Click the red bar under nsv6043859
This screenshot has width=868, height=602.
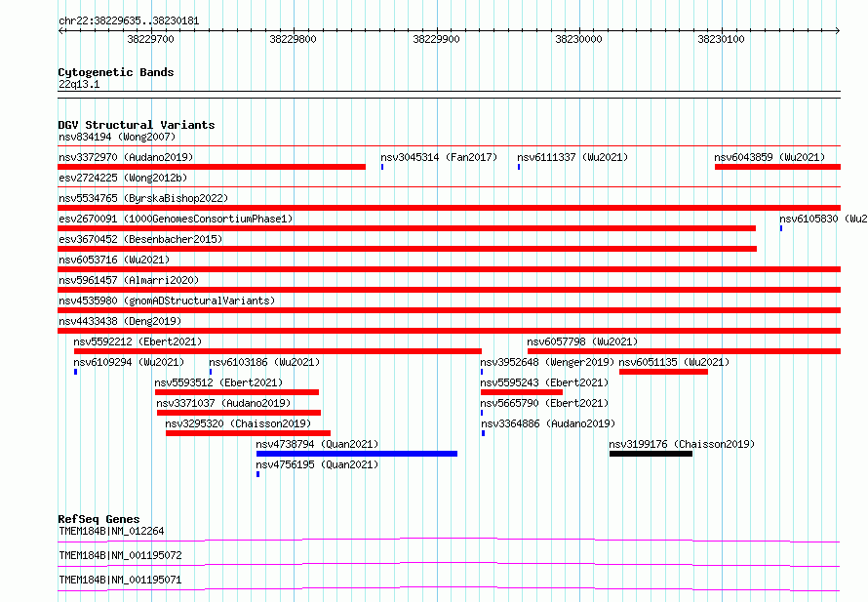pyautogui.click(x=777, y=167)
